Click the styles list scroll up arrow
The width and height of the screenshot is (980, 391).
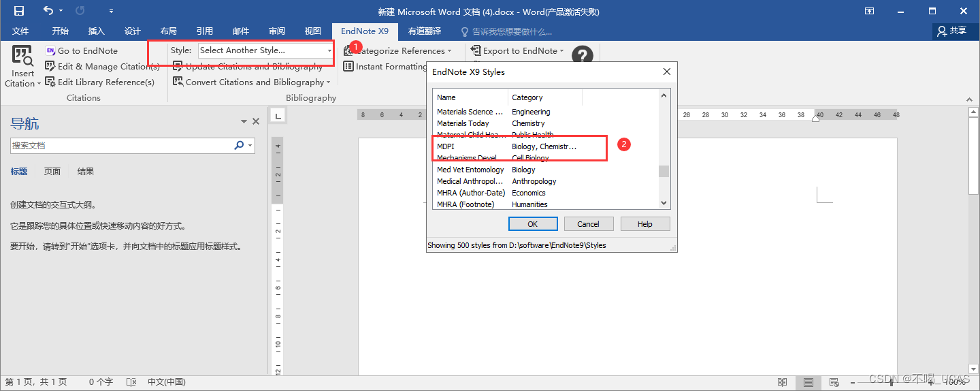click(x=664, y=96)
